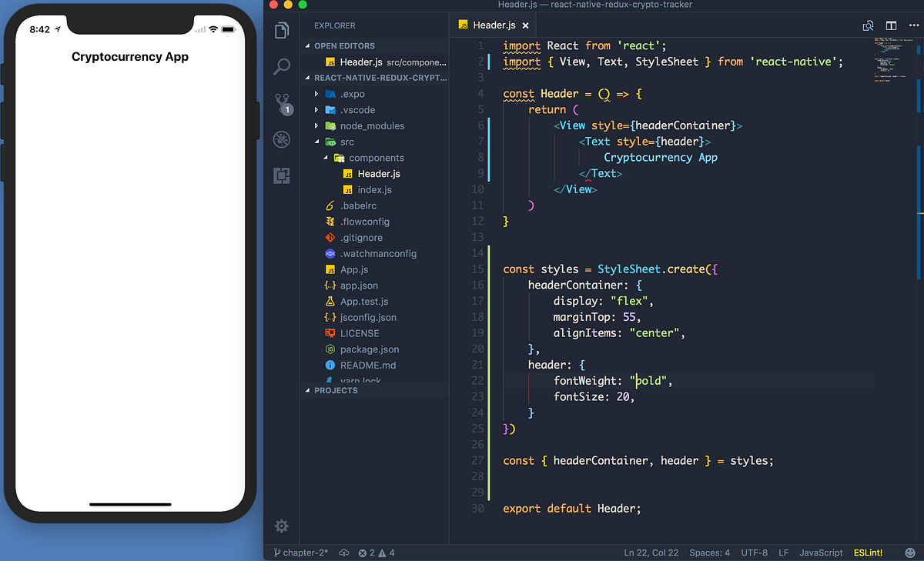Screen dimensions: 924x561
Task: Click the errors and warnings status indicator
Action: point(375,553)
